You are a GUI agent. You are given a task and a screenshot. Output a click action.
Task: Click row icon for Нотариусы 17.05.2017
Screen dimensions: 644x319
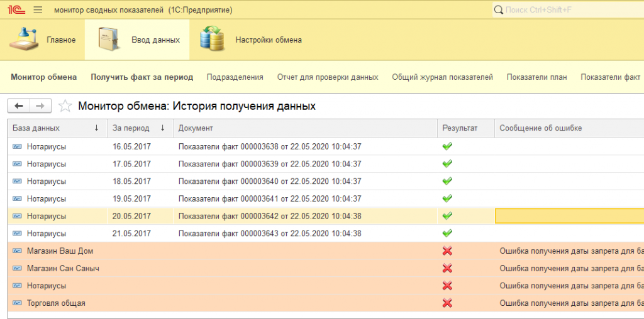(17, 164)
